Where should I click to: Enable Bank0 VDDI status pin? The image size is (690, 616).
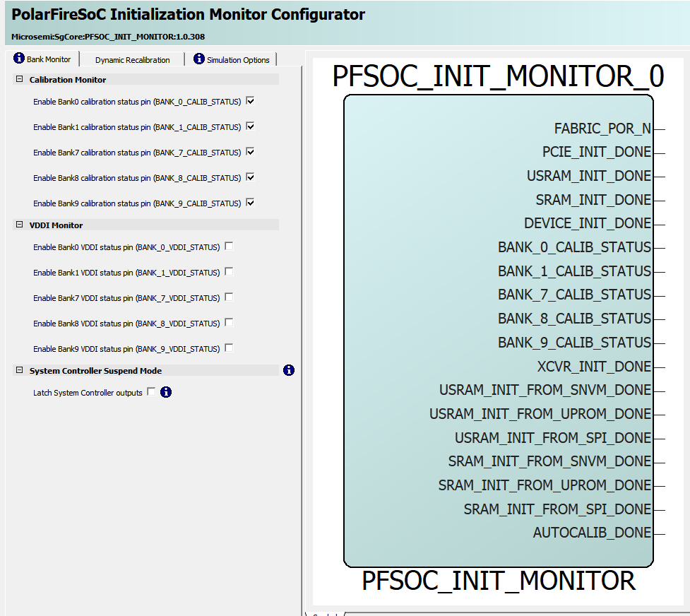point(229,247)
